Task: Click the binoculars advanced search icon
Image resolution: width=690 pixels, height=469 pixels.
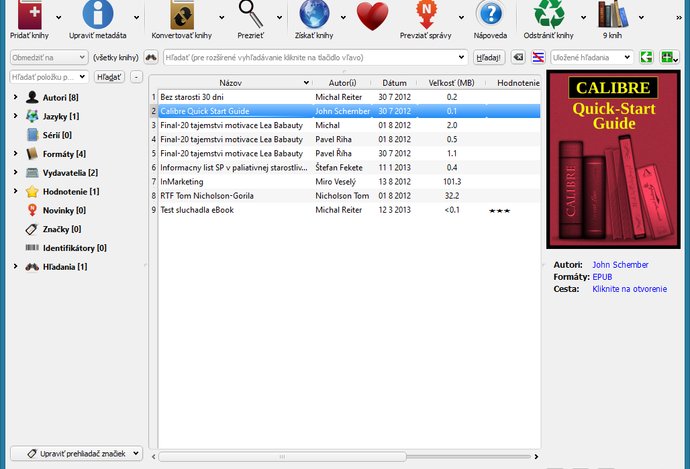Action: click(151, 57)
